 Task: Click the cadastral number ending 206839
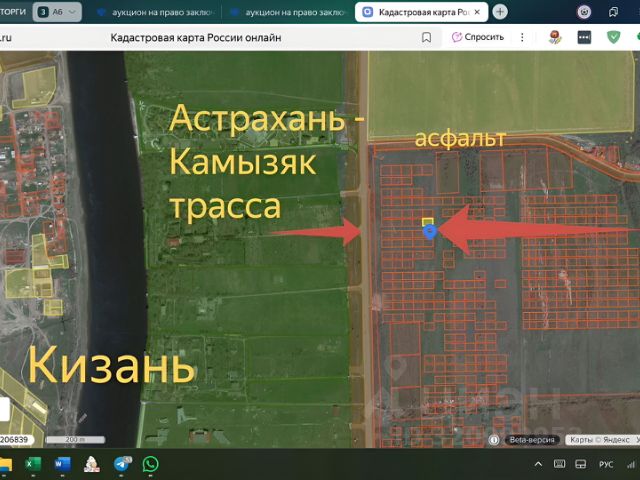coord(16,440)
